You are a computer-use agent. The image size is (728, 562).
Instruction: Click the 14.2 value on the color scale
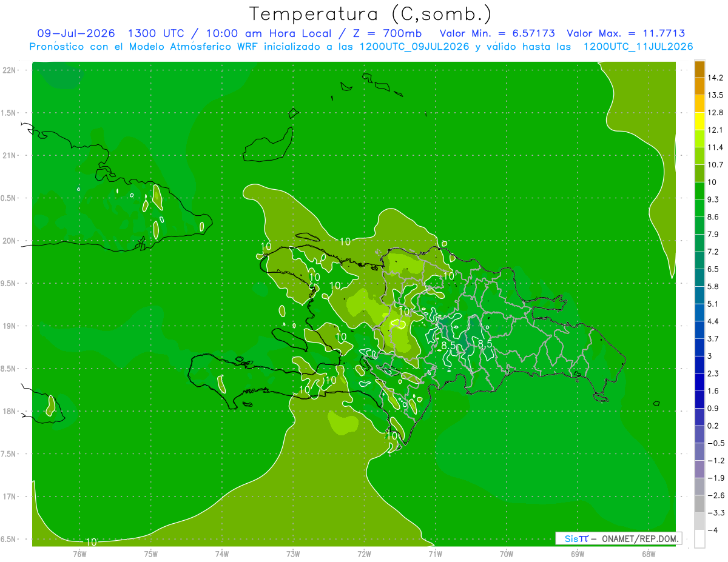coord(715,78)
